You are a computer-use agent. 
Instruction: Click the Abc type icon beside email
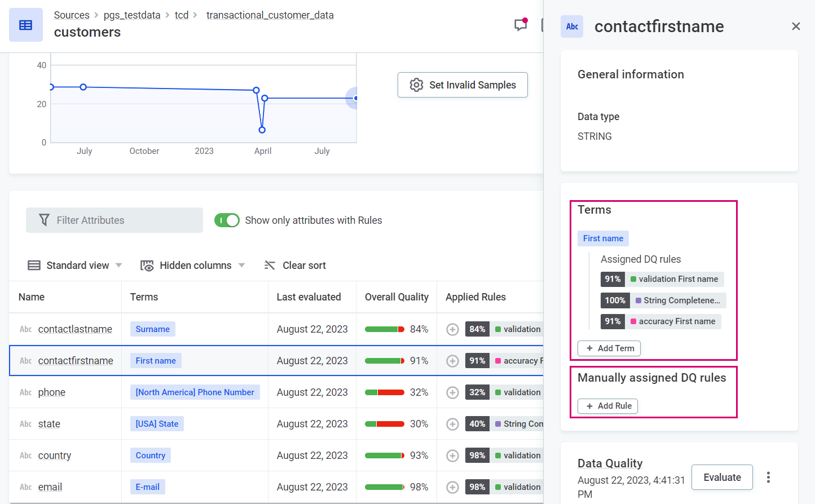coord(26,487)
